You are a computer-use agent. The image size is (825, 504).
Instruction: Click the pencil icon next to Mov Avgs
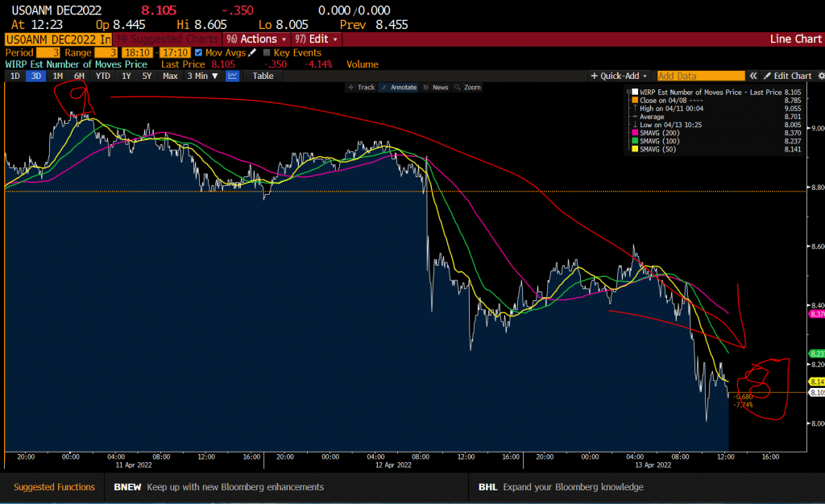click(x=252, y=52)
